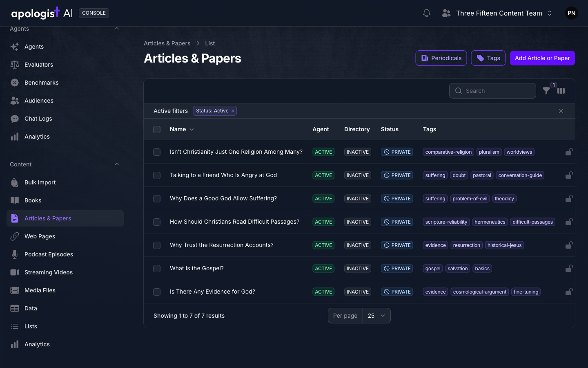Open Podcast Episodes in the sidebar
Screen dimensions: 588x368
click(x=65, y=254)
